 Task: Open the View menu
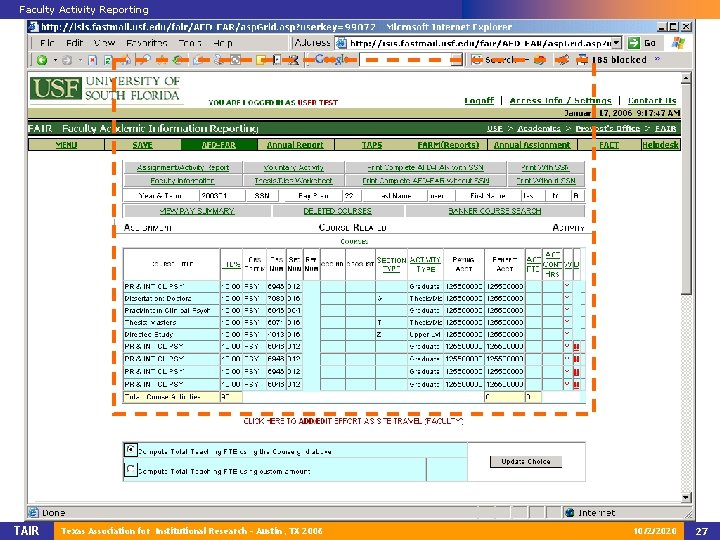(104, 43)
